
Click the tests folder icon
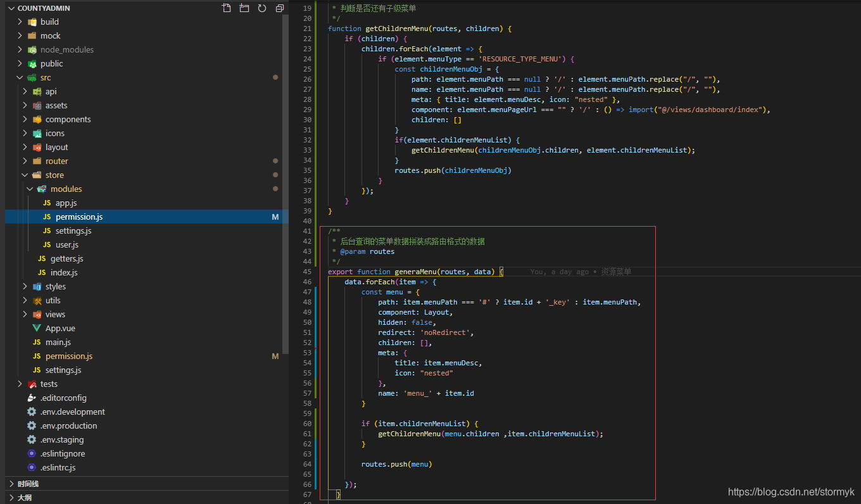32,384
